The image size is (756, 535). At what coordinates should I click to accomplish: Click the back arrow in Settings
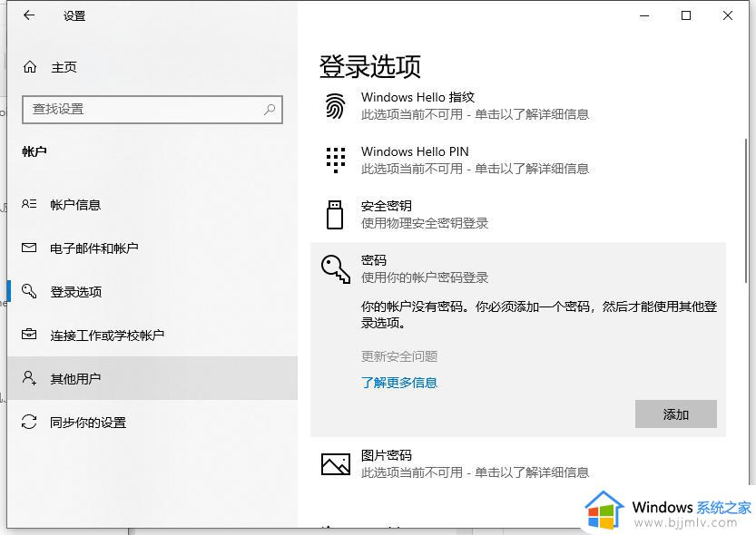(x=29, y=15)
